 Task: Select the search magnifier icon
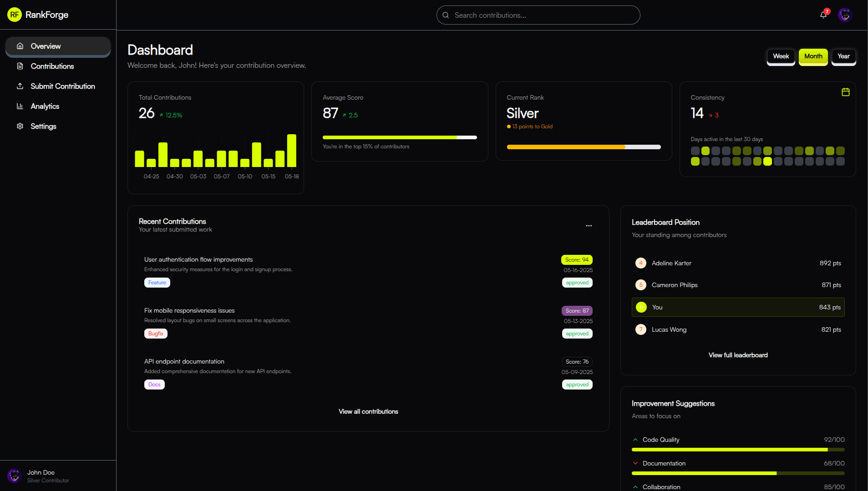click(446, 15)
